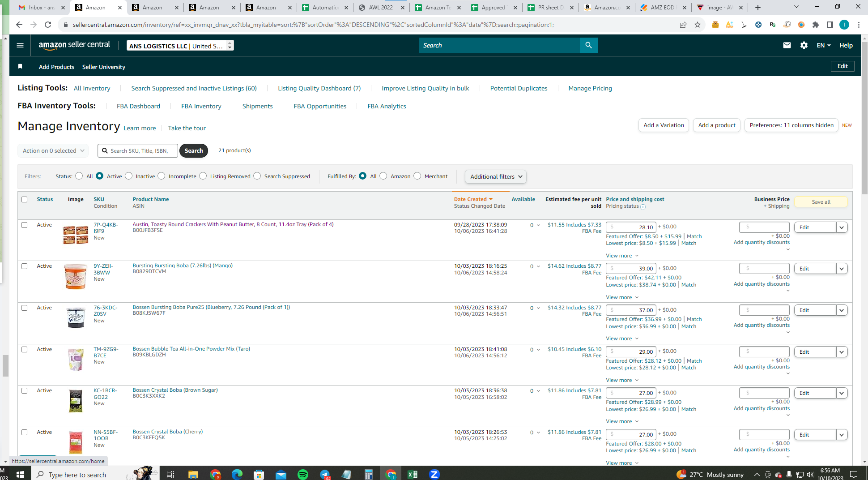This screenshot has width=868, height=480.
Task: Select Status filter All radio button
Action: pos(79,176)
